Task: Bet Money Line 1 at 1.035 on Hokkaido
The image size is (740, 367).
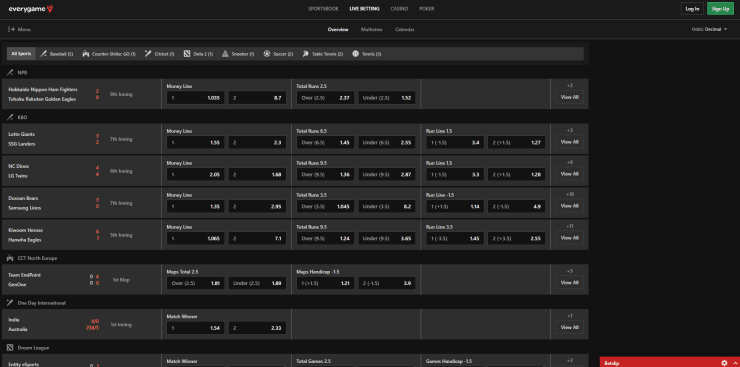Action: [195, 98]
